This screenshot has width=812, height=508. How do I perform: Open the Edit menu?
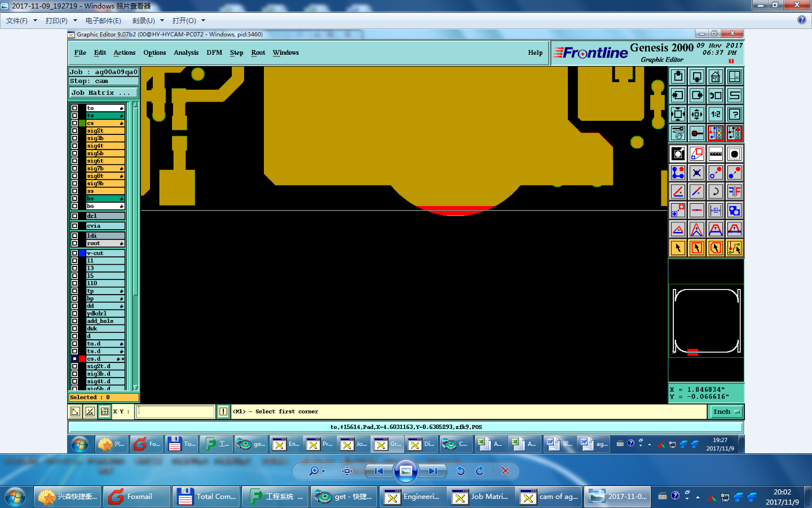tap(100, 52)
